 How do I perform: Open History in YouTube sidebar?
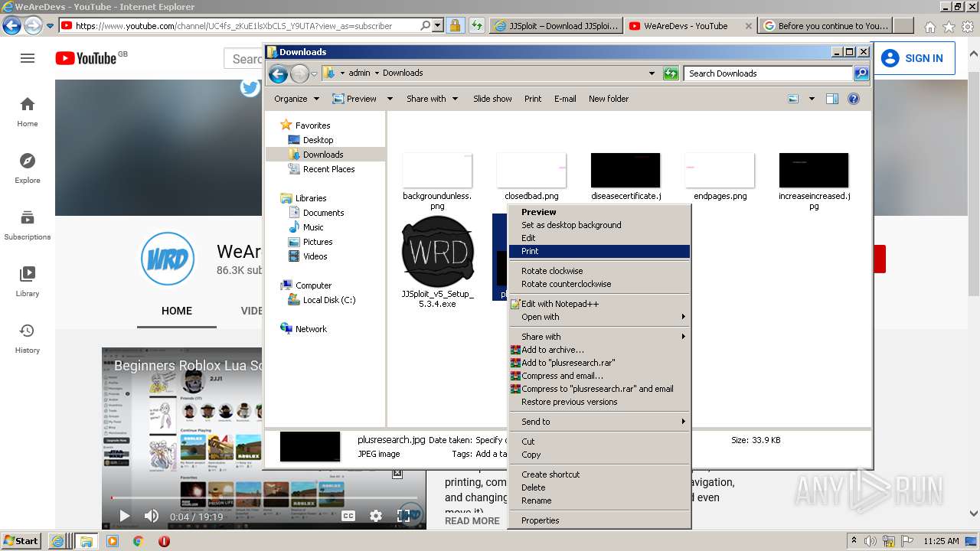(28, 338)
